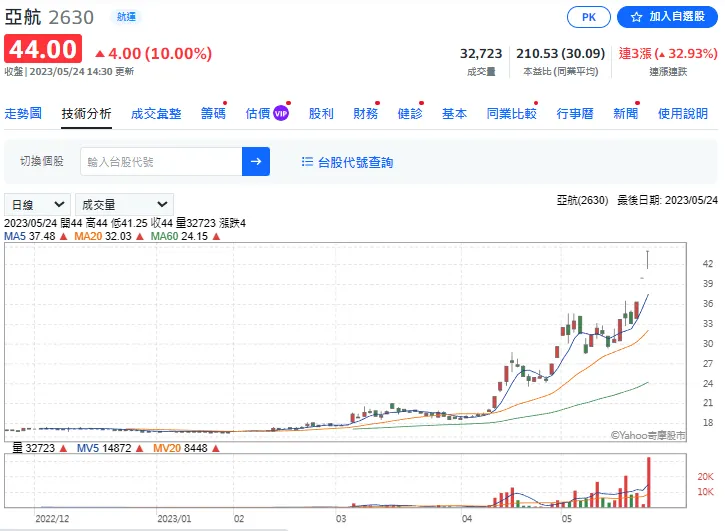Click list icon beside 台股代號查詢

(307, 161)
